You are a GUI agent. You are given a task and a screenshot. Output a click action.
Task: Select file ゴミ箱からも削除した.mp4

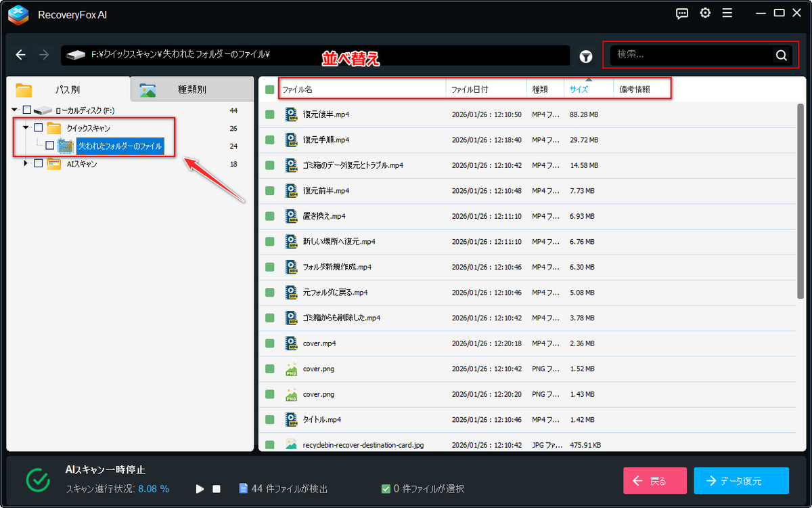(x=342, y=318)
